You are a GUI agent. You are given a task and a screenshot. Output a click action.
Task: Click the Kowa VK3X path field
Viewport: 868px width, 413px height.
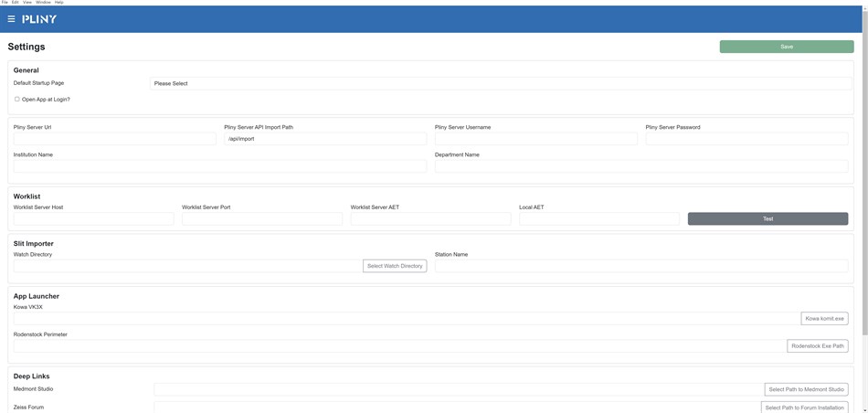tap(407, 319)
